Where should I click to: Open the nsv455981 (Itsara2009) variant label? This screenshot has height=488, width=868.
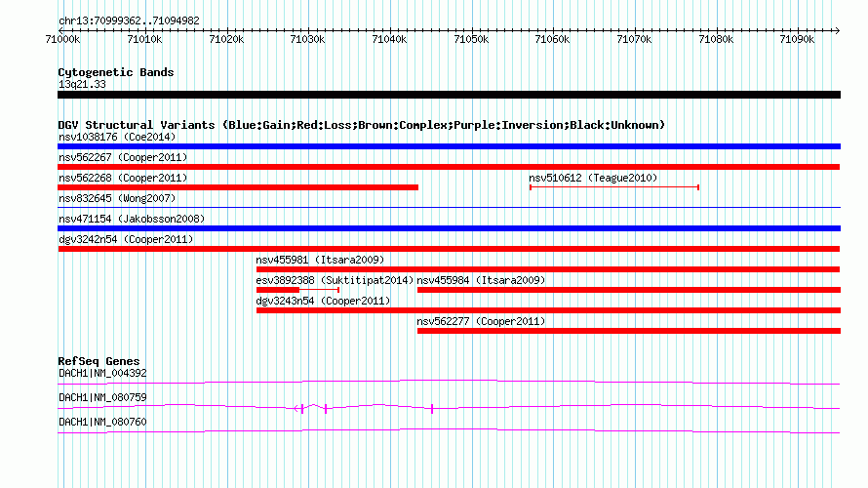pyautogui.click(x=320, y=260)
